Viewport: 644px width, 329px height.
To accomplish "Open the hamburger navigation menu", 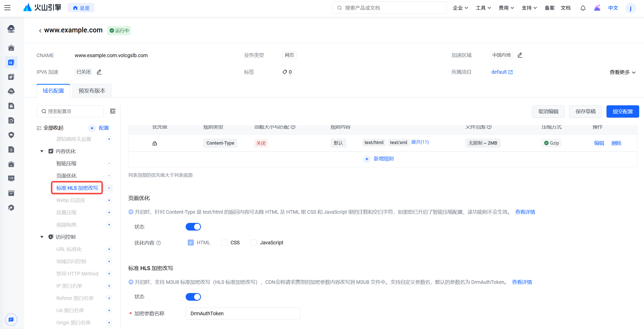I will 7,8.
